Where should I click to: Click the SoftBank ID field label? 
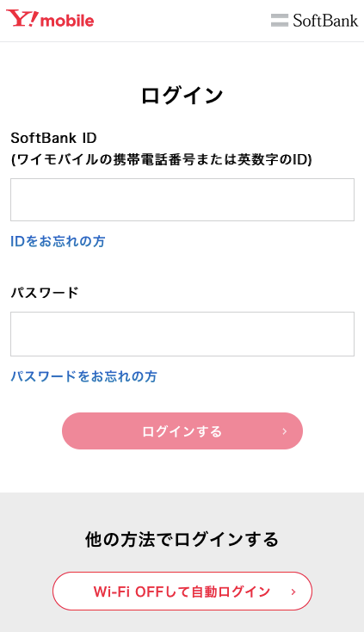53,138
